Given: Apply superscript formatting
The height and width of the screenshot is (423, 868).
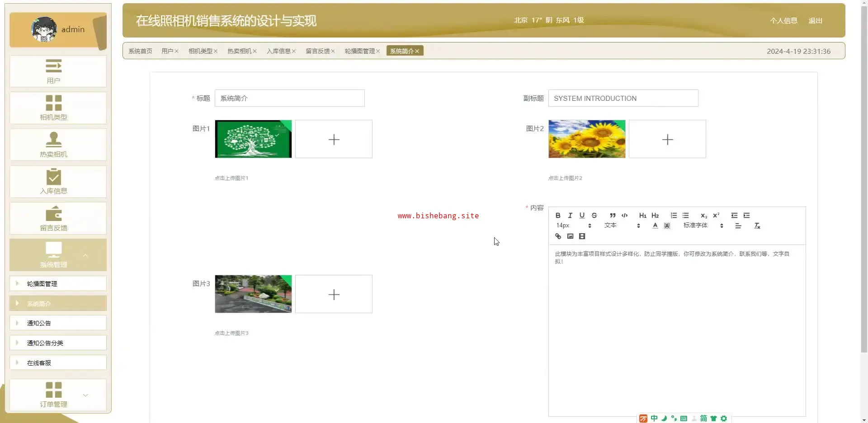Looking at the screenshot, I should [716, 216].
